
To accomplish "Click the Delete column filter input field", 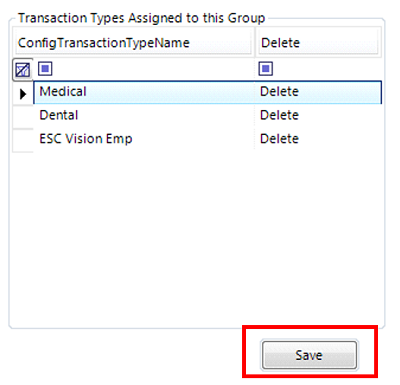I will pos(327,69).
